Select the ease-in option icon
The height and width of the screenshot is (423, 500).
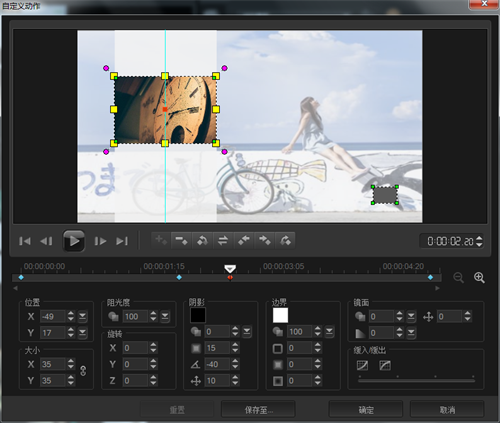[x=362, y=365]
